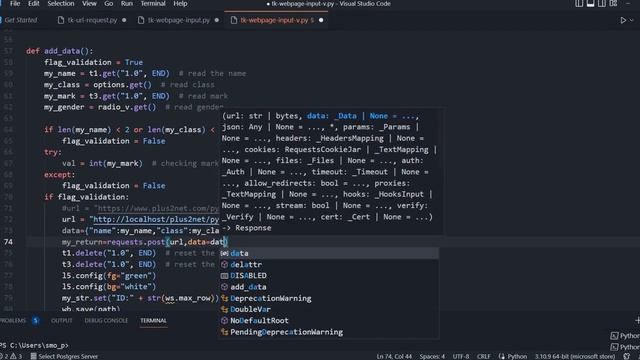Open the Problems panel tab
This screenshot has height=360, width=640.
(13, 321)
